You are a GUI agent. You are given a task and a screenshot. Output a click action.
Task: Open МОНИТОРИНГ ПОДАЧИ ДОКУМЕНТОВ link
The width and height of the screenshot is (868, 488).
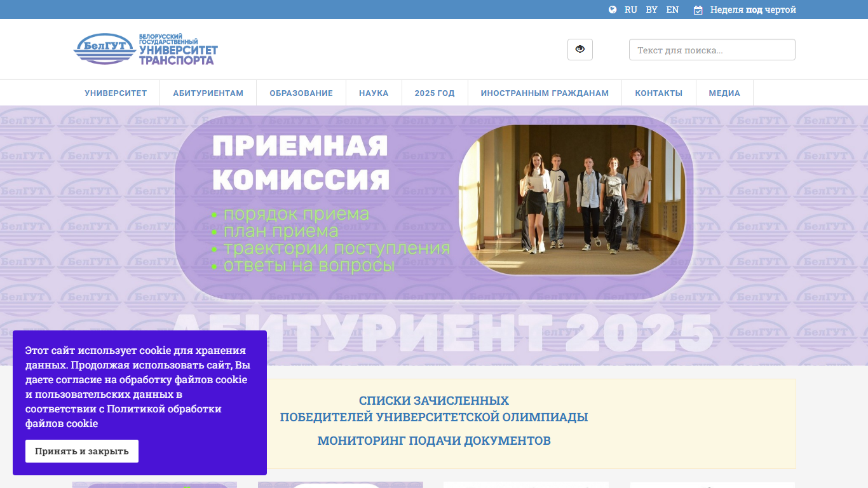click(x=434, y=440)
